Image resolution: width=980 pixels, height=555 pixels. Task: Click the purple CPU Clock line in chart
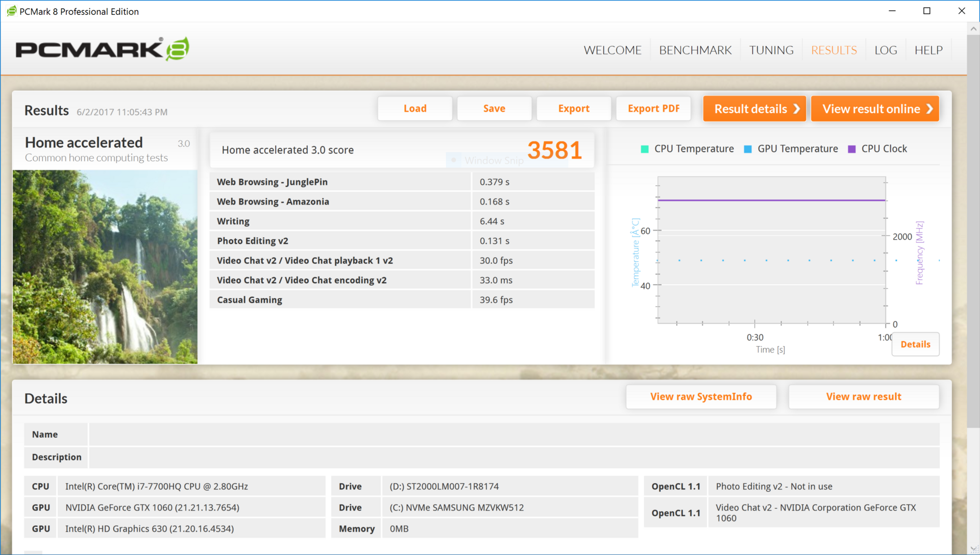click(771, 200)
